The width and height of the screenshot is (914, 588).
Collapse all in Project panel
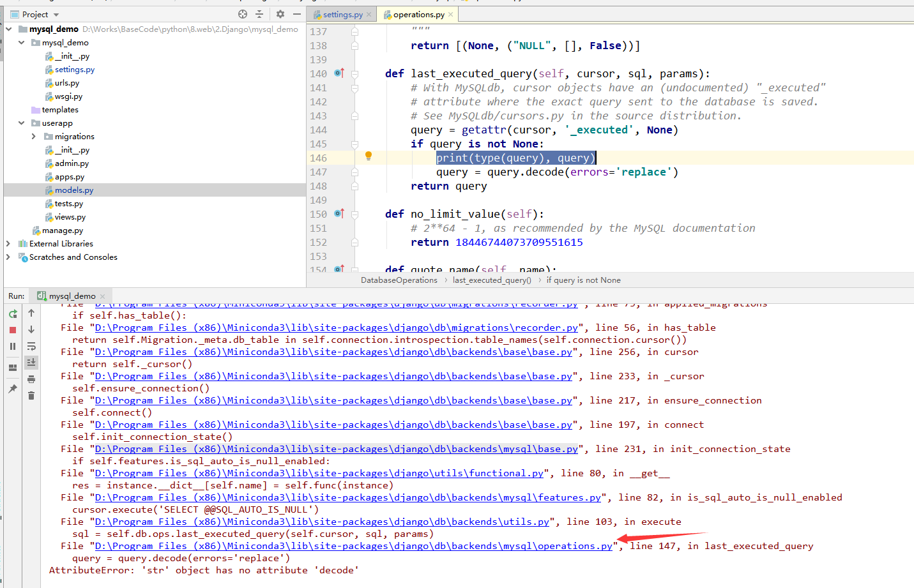(x=259, y=14)
